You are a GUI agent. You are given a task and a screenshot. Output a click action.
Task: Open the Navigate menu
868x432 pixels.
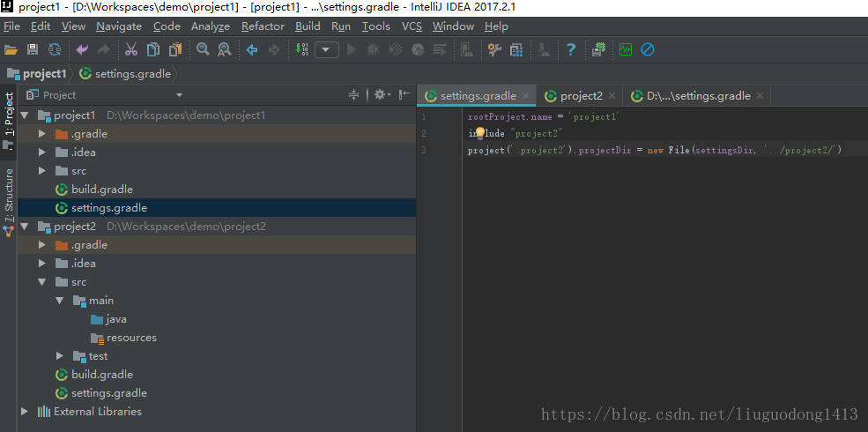click(x=119, y=26)
